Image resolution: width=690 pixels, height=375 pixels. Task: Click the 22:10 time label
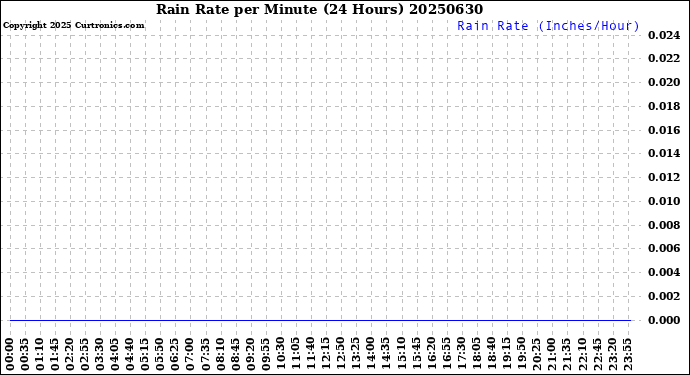pos(582,355)
